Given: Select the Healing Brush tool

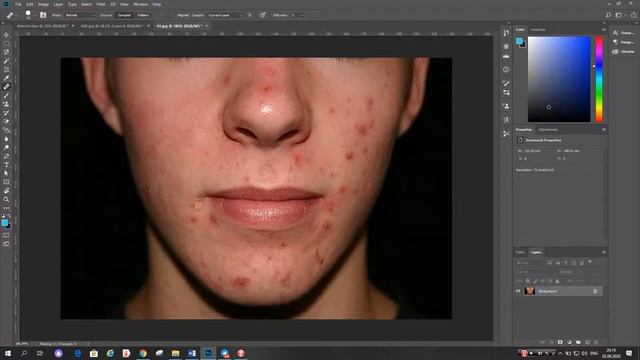Looking at the screenshot, I should (x=6, y=87).
